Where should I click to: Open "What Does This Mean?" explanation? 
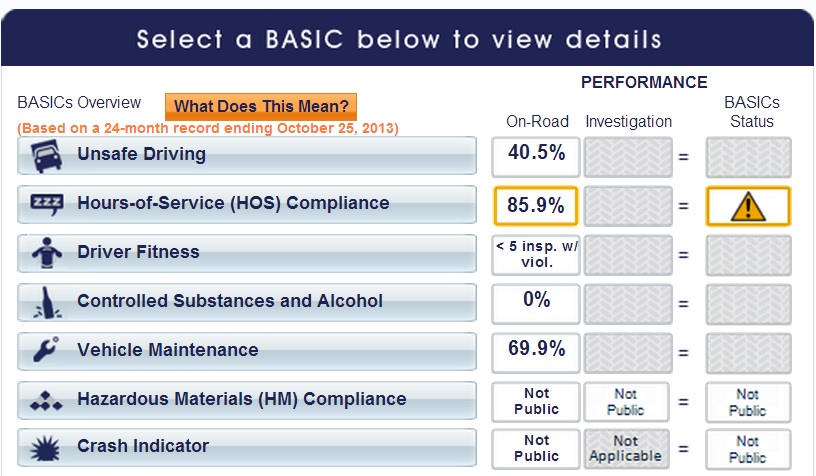click(260, 106)
